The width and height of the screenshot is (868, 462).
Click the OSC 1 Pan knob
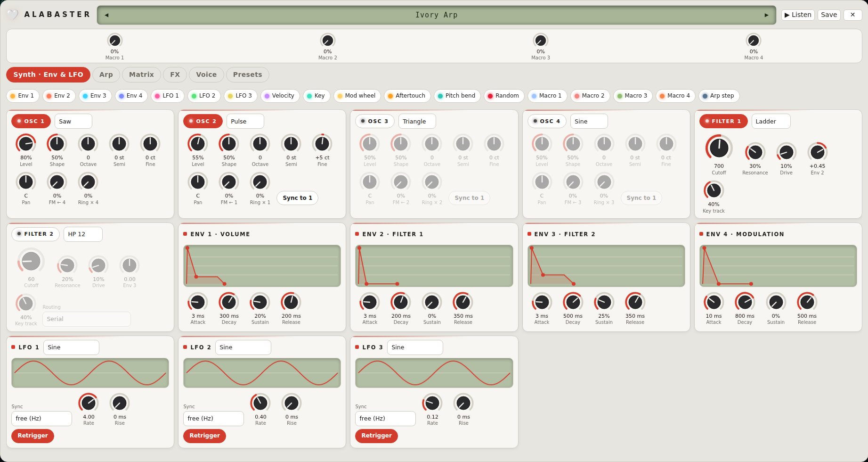click(x=26, y=181)
